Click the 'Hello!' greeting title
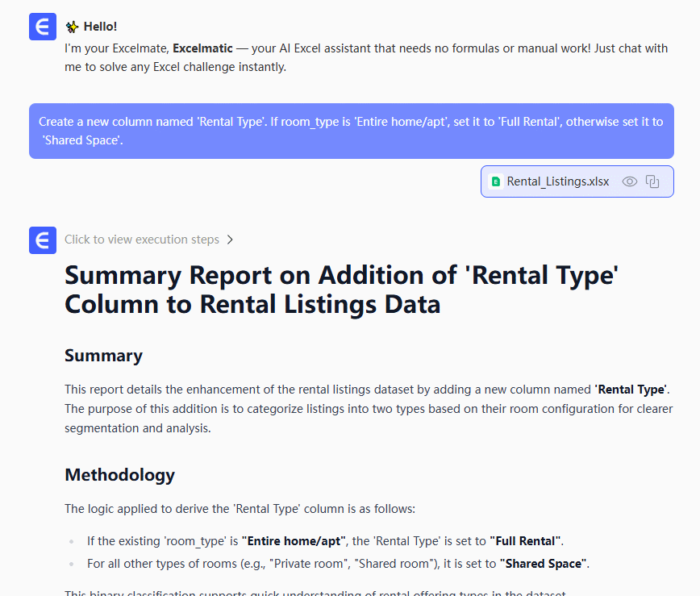The height and width of the screenshot is (596, 700). coord(100,27)
